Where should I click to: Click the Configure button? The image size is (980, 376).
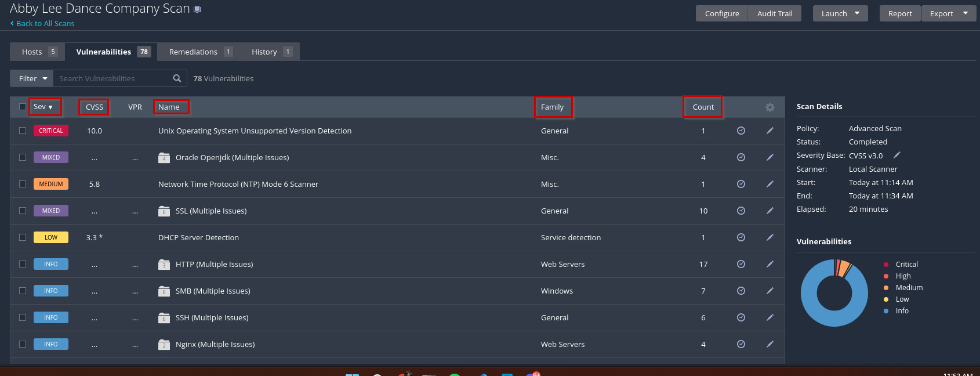point(722,13)
